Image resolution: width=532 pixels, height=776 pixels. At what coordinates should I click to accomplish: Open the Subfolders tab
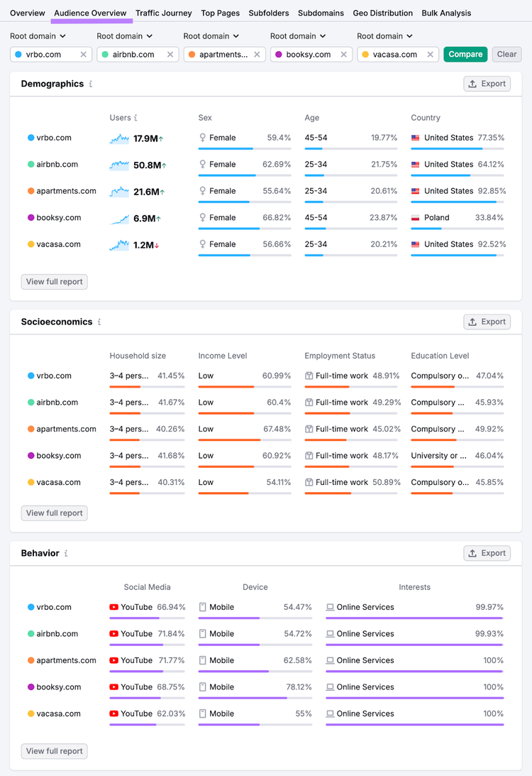tap(268, 13)
